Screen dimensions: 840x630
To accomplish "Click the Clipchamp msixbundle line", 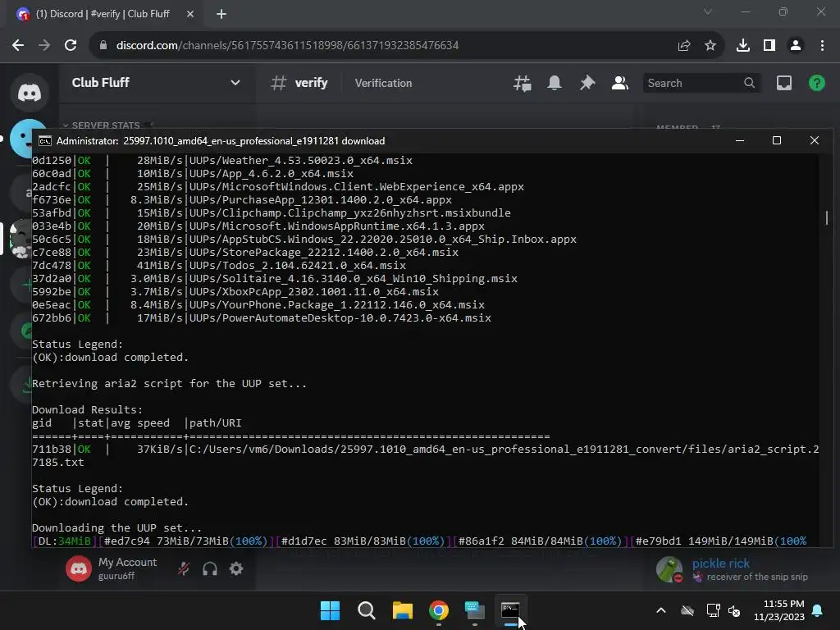I will point(272,212).
